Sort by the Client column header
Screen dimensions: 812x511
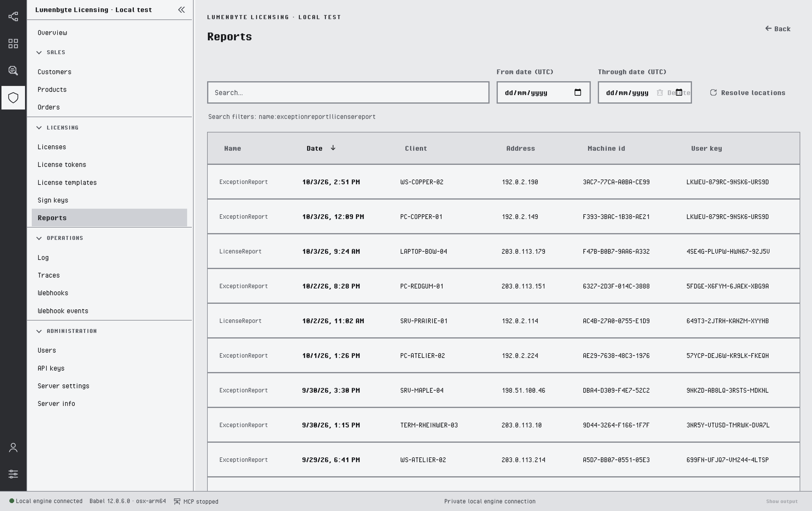[x=416, y=148]
